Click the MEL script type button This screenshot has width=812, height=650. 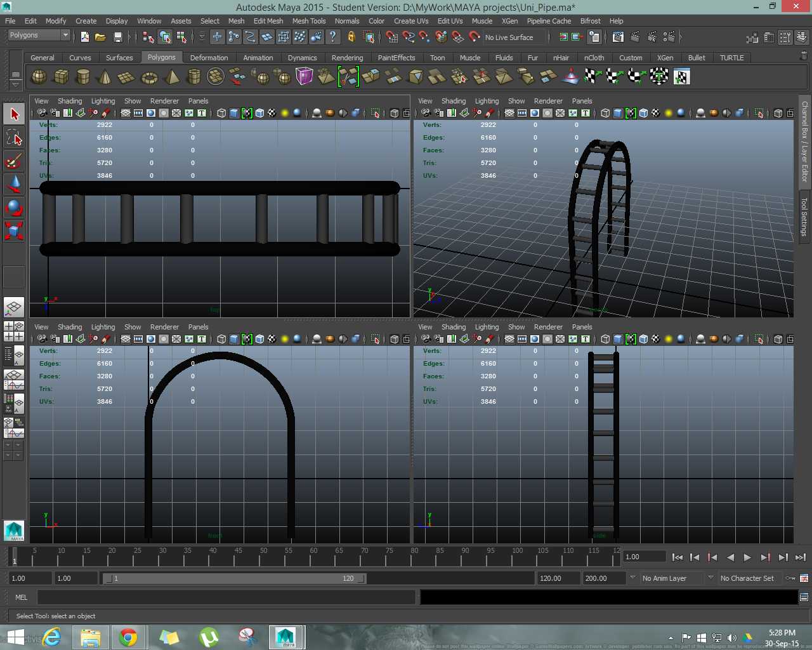[21, 597]
